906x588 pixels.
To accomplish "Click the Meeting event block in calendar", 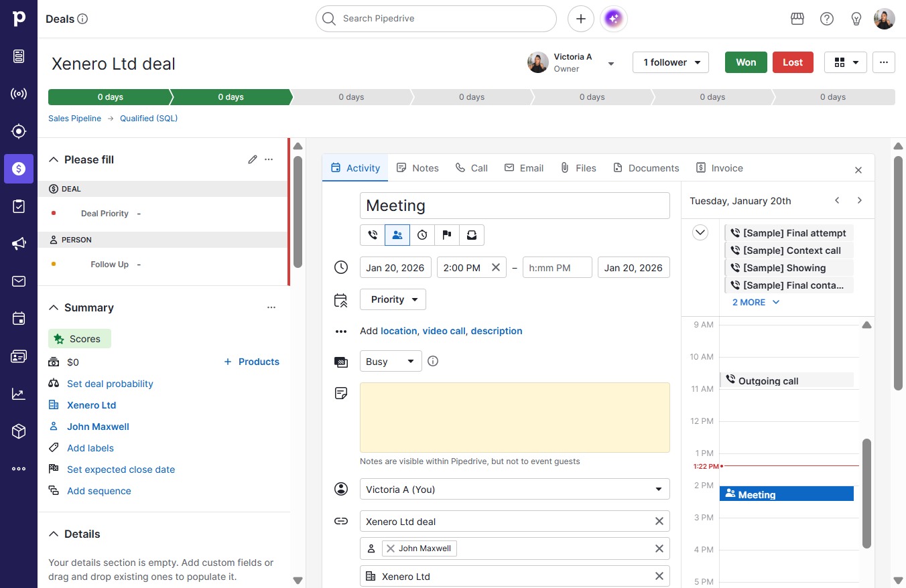I will [x=787, y=494].
